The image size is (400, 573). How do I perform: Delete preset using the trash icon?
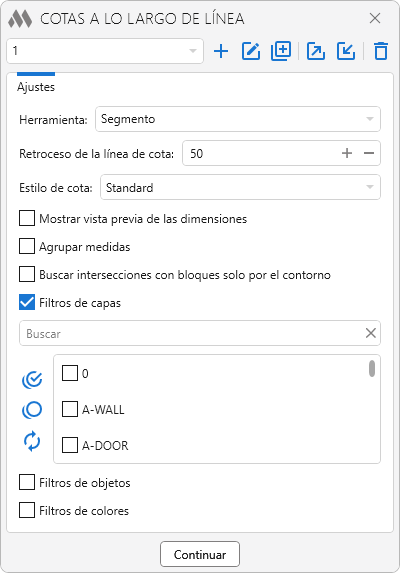pyautogui.click(x=381, y=51)
